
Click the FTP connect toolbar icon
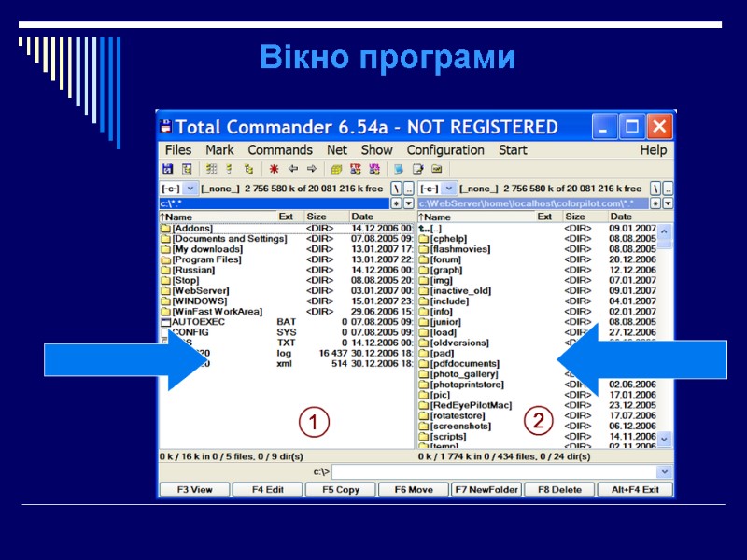click(356, 169)
